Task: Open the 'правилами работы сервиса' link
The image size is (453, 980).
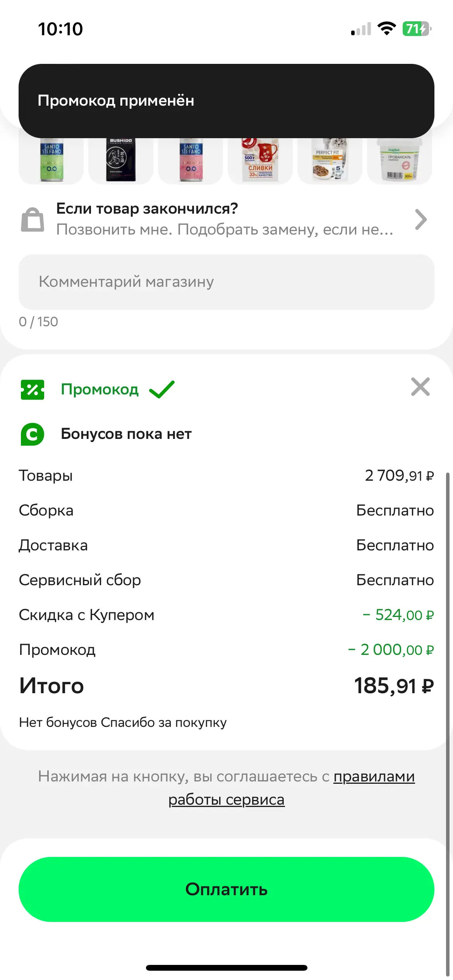Action: pyautogui.click(x=292, y=788)
